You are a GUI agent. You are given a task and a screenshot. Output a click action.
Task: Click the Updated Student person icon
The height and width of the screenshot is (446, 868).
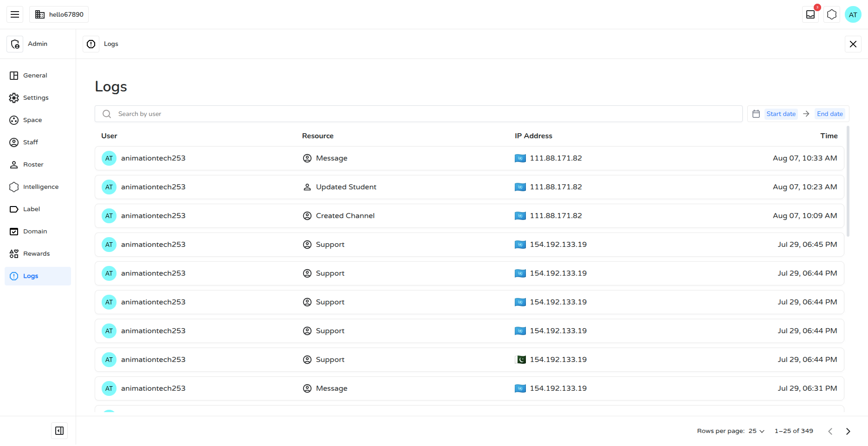coord(307,187)
